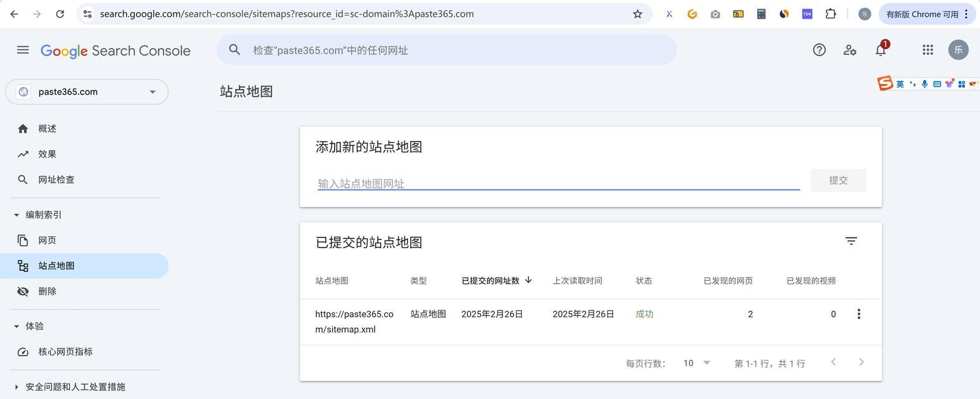Sort by 已提交的网址数 column

coord(497,281)
